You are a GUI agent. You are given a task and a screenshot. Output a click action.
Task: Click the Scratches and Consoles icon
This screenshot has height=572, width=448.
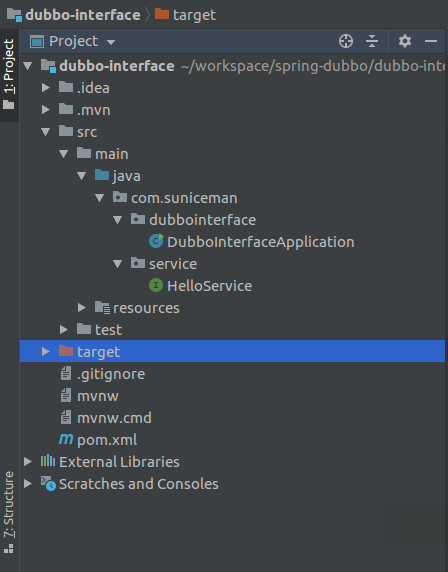tap(48, 483)
